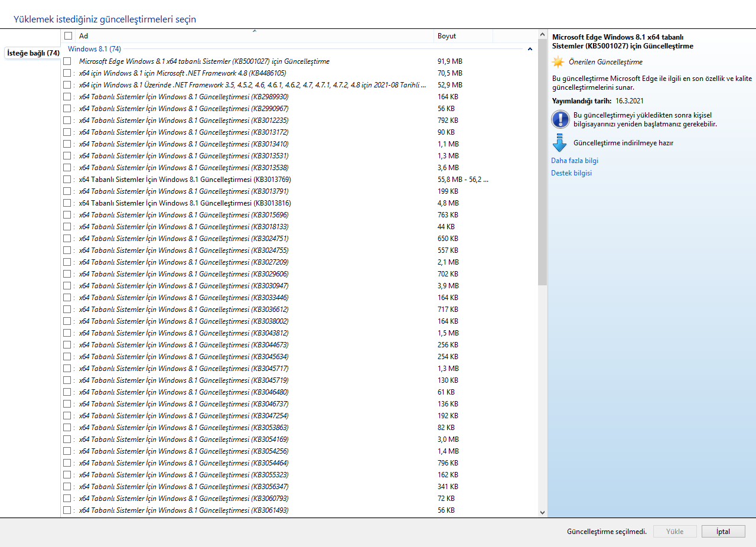Viewport: 756px width, 547px height.
Task: Open the Destek bilgisi link
Action: click(571, 173)
